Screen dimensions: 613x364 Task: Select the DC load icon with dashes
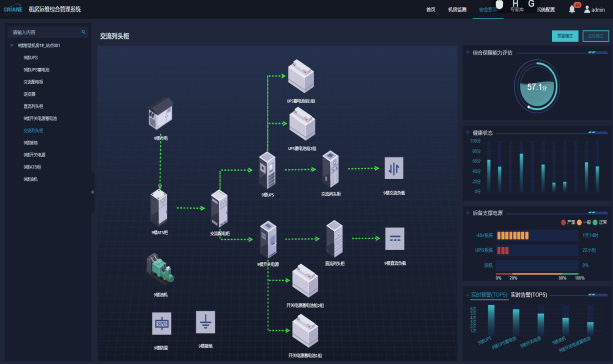click(x=395, y=238)
